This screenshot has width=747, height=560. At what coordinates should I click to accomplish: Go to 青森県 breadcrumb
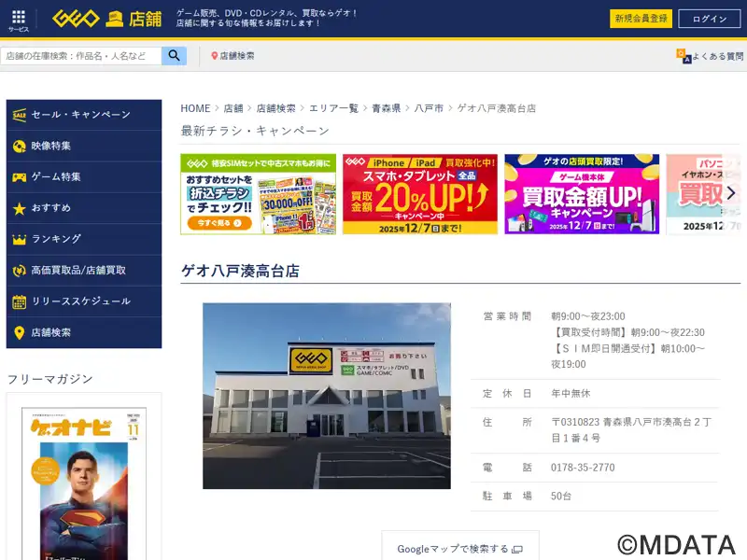386,108
